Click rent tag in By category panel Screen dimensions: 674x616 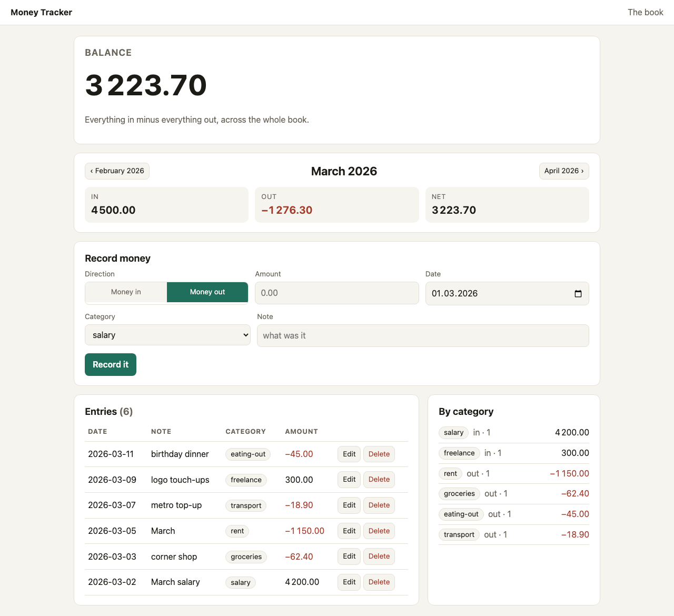[450, 474]
